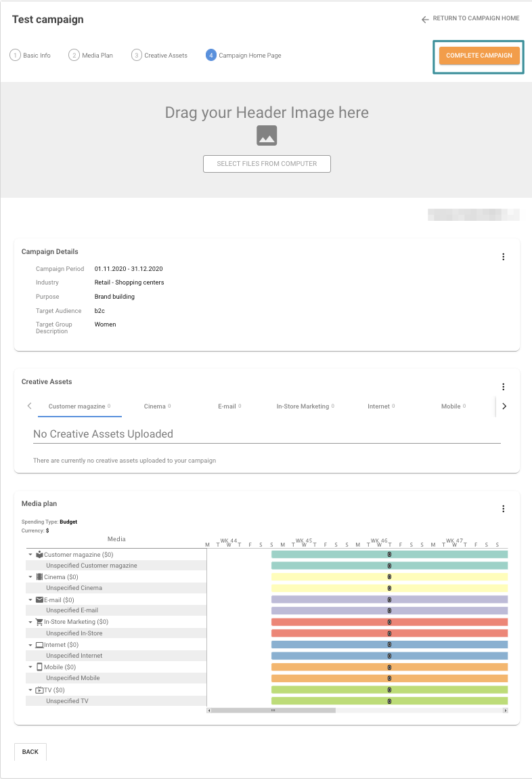Click the Spending Type Budget label
This screenshot has height=779, width=532.
(x=49, y=522)
